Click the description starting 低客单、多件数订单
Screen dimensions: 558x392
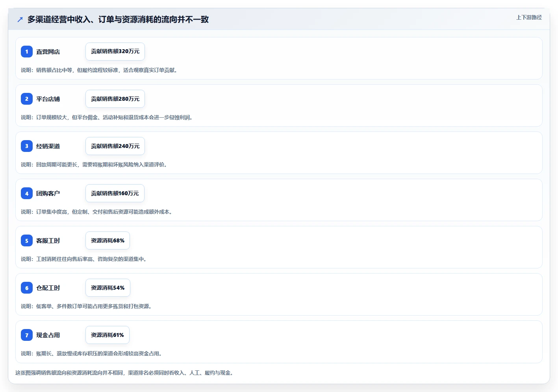point(87,306)
